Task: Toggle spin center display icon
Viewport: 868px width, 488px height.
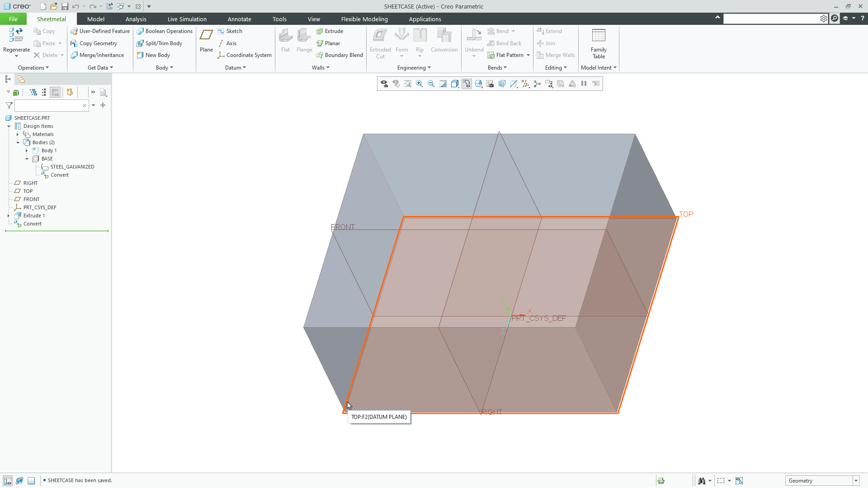Action: (537, 84)
